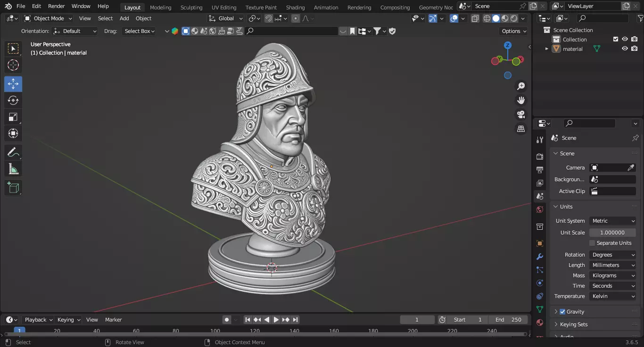Toggle the camera view icon
The image size is (644, 347).
pyautogui.click(x=521, y=114)
